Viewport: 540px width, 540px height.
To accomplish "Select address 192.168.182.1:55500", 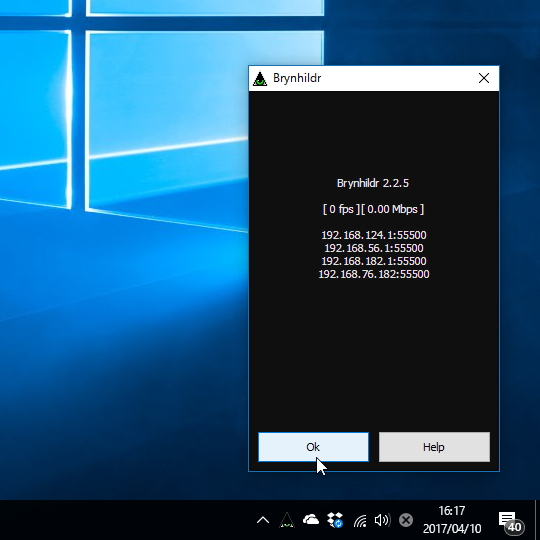I will [374, 261].
